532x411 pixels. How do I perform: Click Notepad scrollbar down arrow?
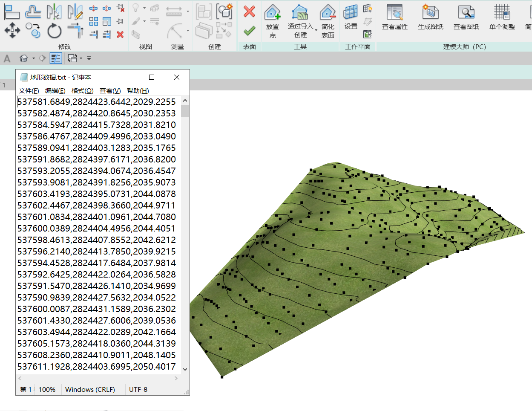[185, 369]
